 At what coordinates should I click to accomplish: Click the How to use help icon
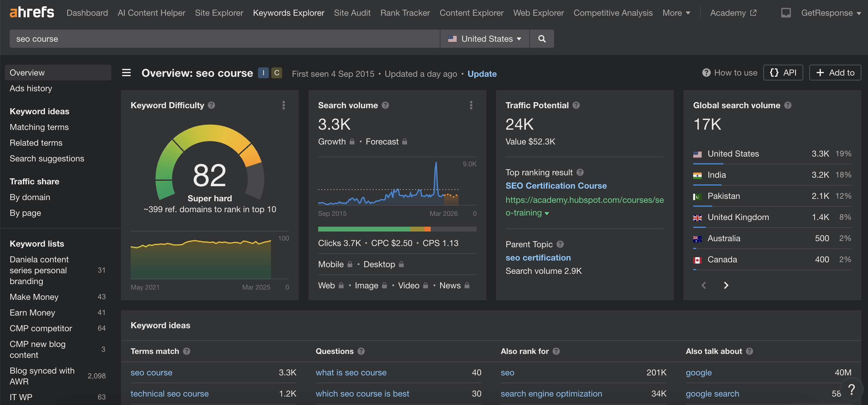(x=706, y=72)
